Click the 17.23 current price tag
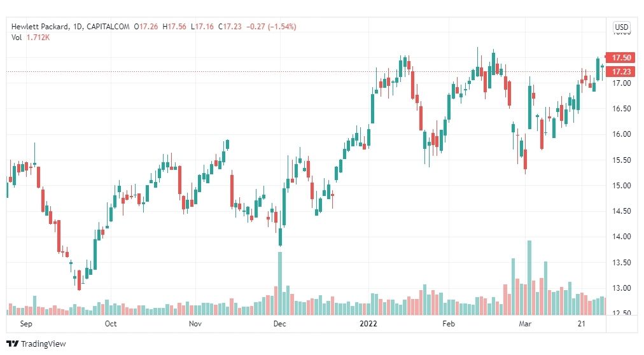 (x=620, y=72)
